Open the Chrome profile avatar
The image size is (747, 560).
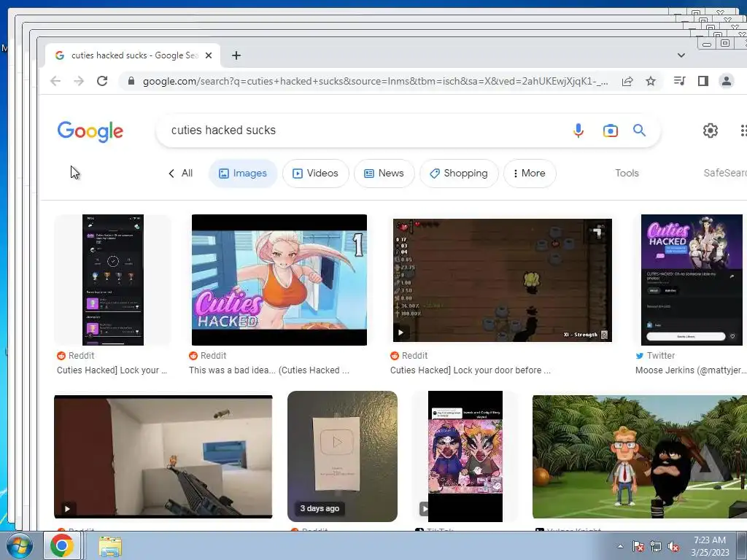726,81
